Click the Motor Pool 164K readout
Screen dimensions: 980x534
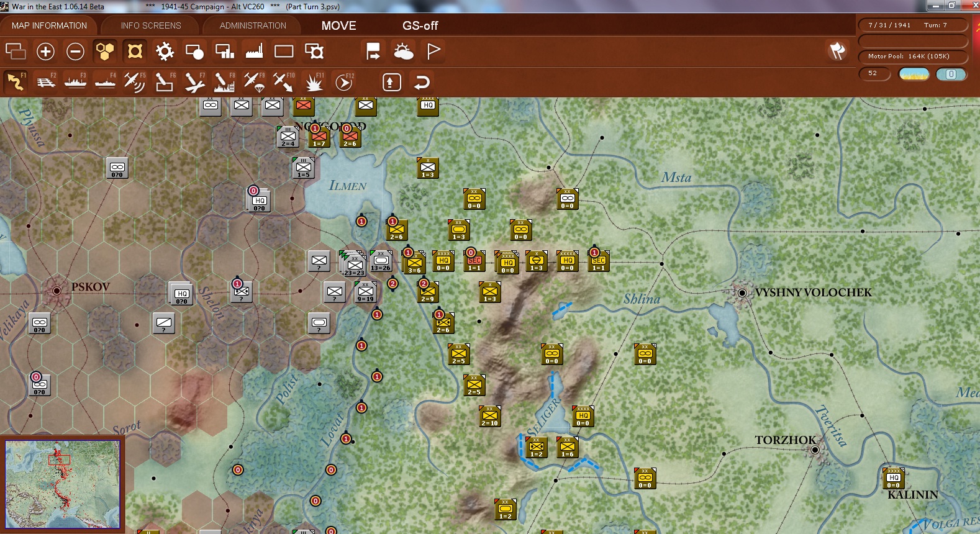pyautogui.click(x=912, y=57)
